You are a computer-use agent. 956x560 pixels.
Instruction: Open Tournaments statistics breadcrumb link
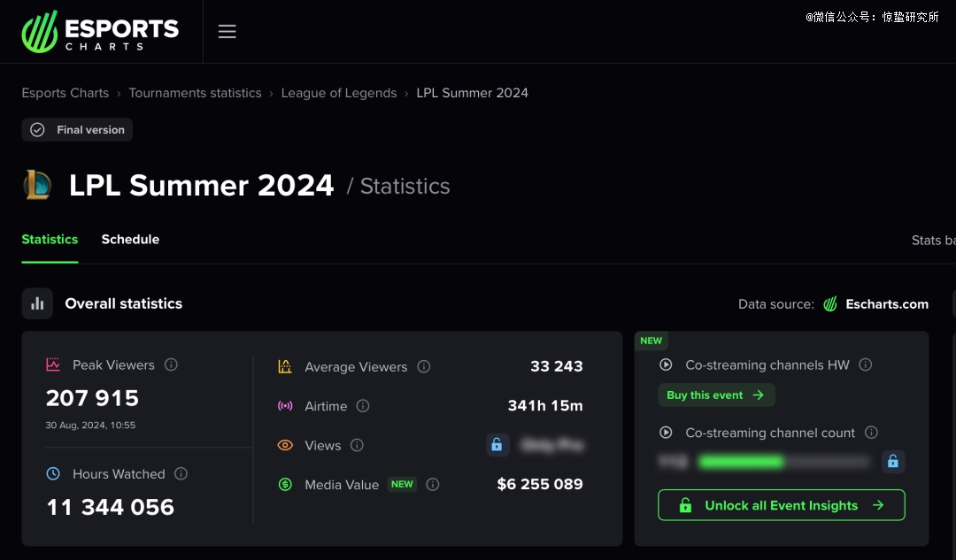(195, 93)
